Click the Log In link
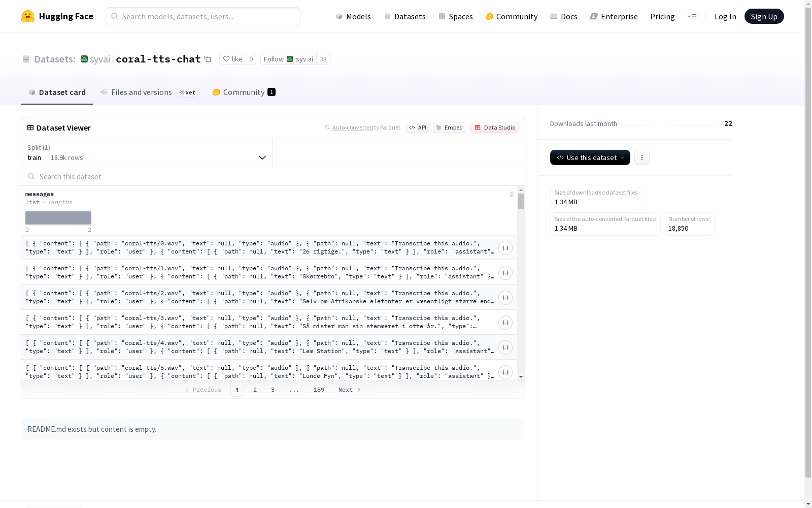 click(725, 16)
